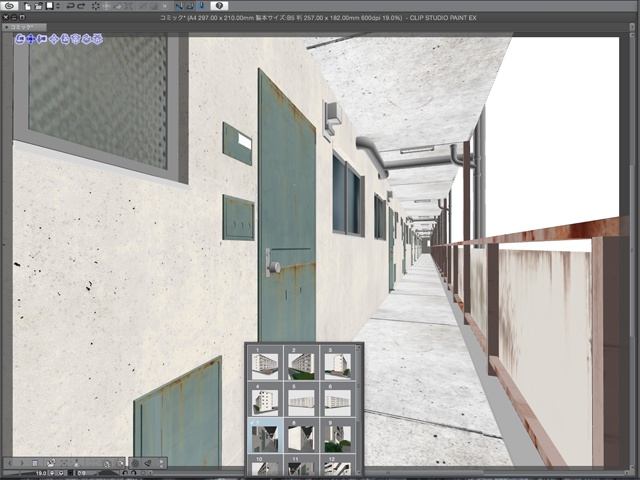
Task: Toggle Snap to Ruler in command bar
Action: [x=179, y=6]
